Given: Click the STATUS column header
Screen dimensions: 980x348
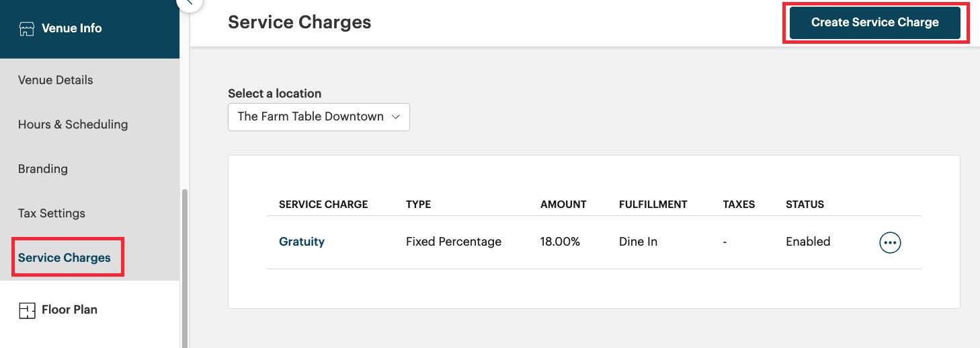Looking at the screenshot, I should pyautogui.click(x=805, y=204).
